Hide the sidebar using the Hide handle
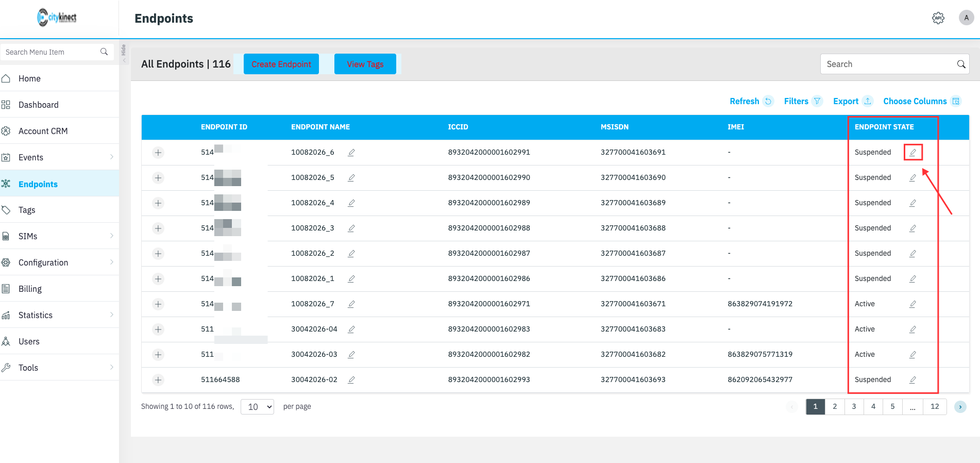This screenshot has height=463, width=980. coord(124,52)
